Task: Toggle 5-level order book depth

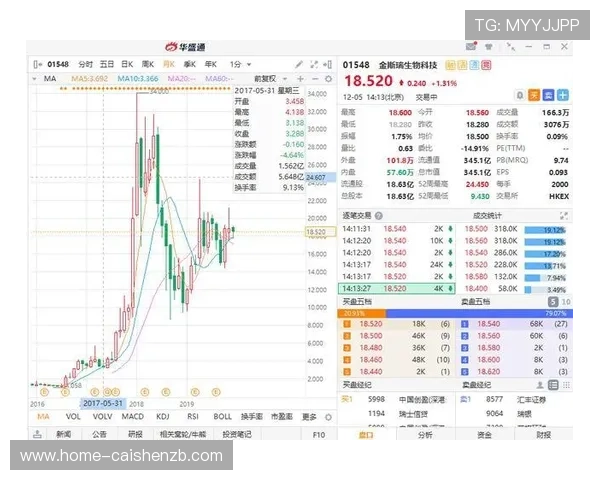Action: (x=553, y=302)
